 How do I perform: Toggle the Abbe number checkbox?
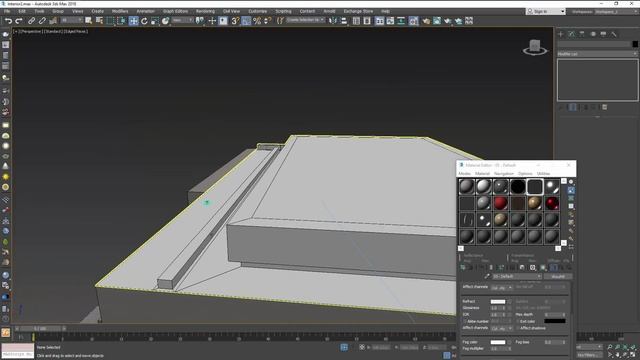465,321
